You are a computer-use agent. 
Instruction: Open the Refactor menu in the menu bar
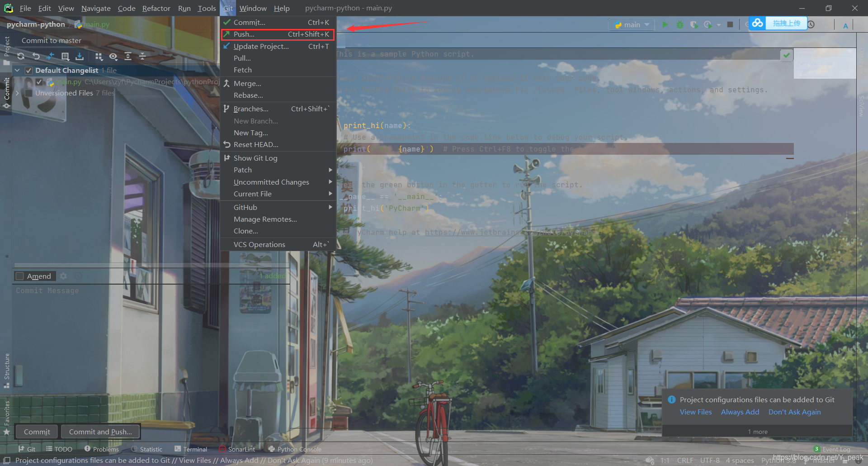tap(156, 8)
